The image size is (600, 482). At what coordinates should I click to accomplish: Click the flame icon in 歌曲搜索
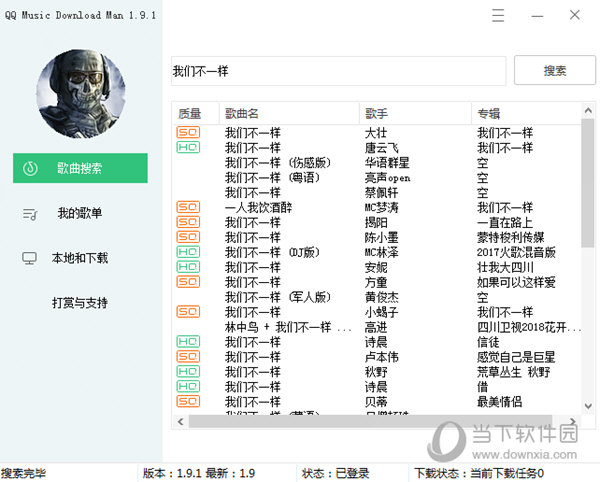click(x=30, y=168)
